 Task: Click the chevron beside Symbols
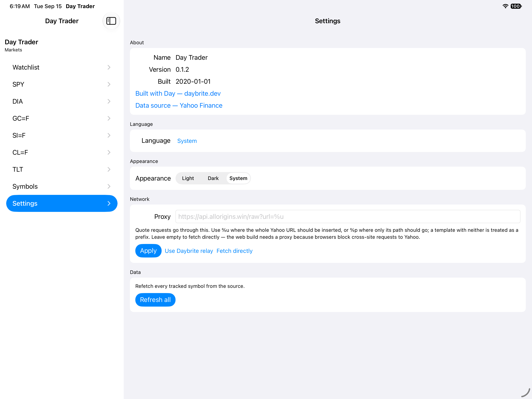click(x=109, y=186)
